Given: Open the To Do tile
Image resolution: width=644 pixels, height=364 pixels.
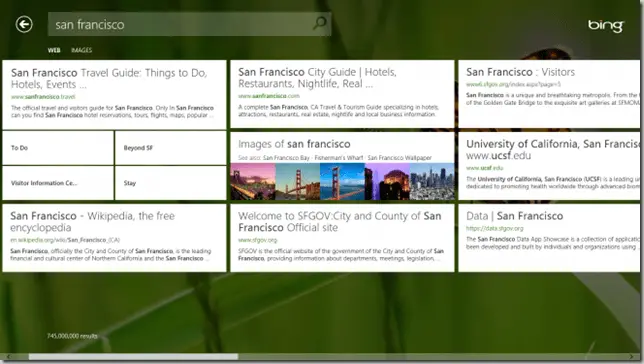Looking at the screenshot, I should coord(58,148).
